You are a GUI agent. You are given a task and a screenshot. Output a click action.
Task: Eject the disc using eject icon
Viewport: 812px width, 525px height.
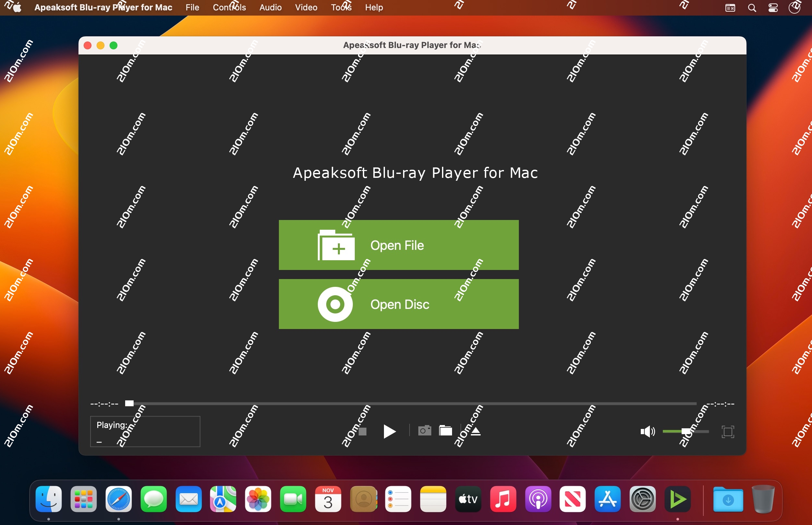[475, 431]
